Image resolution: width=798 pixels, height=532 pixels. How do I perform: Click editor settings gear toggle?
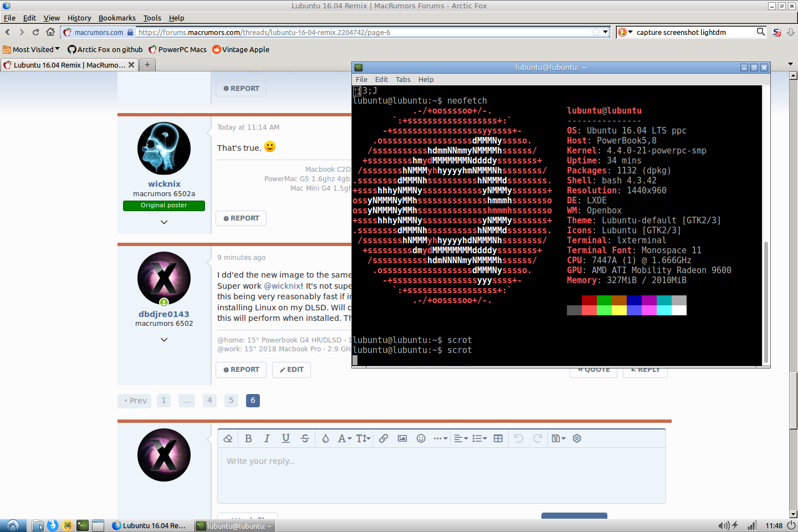click(x=577, y=438)
